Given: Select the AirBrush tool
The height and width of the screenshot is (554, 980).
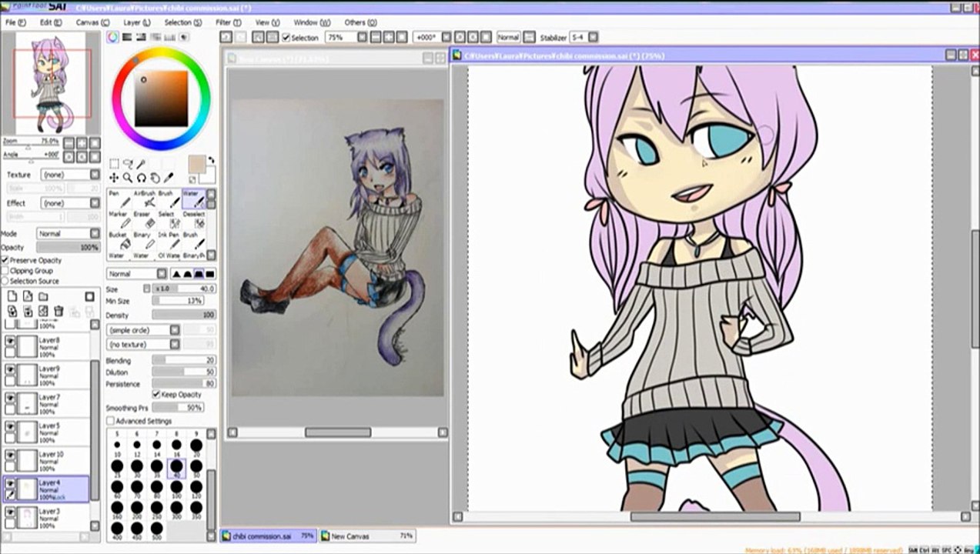Looking at the screenshot, I should pos(143,199).
